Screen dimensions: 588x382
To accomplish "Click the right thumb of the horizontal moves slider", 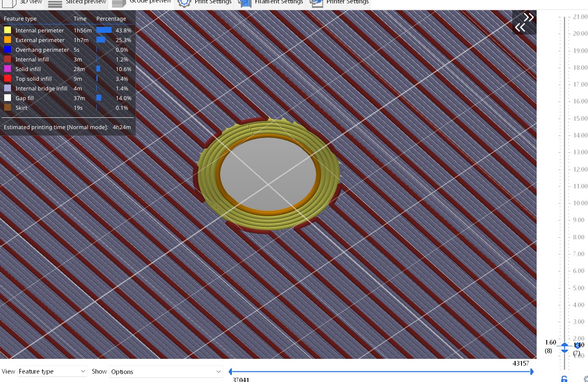I will tap(532, 371).
